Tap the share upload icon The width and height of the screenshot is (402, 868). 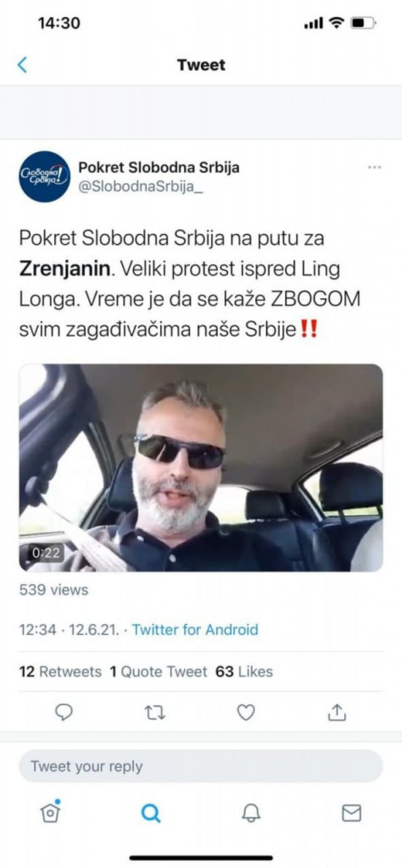click(x=337, y=712)
